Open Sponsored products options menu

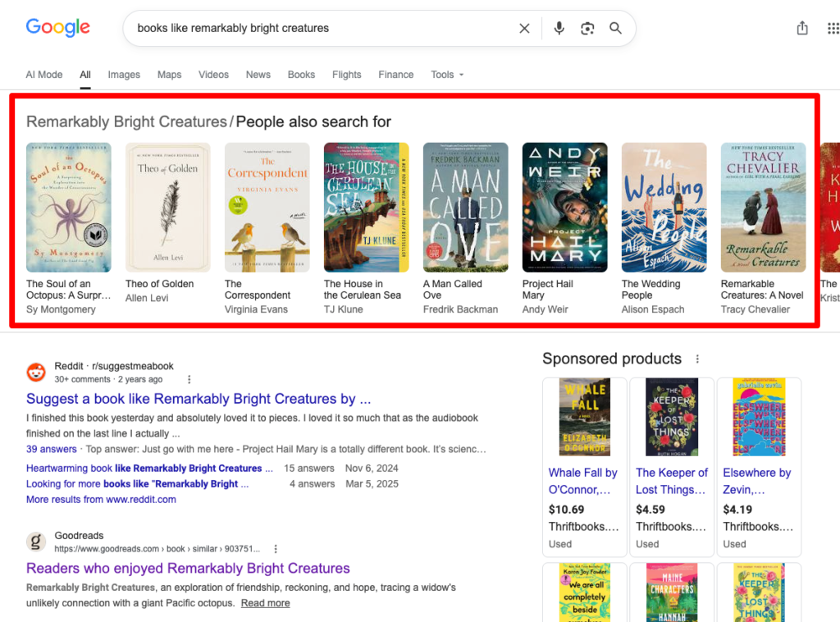pyautogui.click(x=697, y=359)
